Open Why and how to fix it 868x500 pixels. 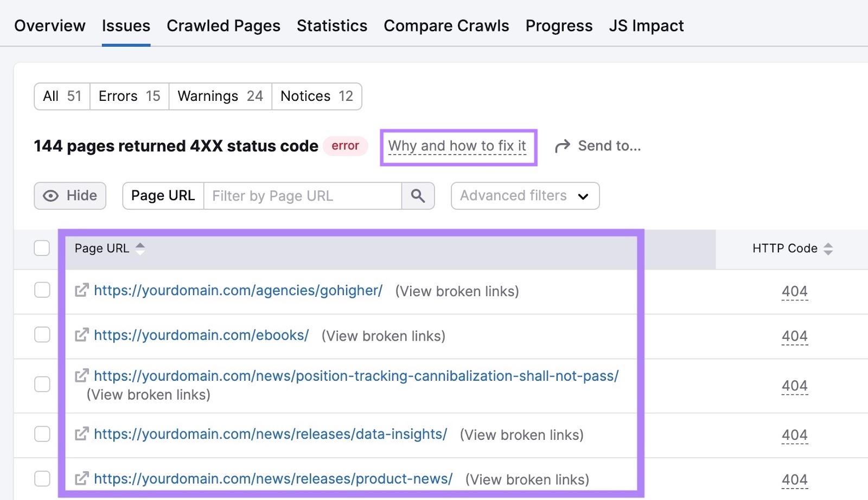457,146
